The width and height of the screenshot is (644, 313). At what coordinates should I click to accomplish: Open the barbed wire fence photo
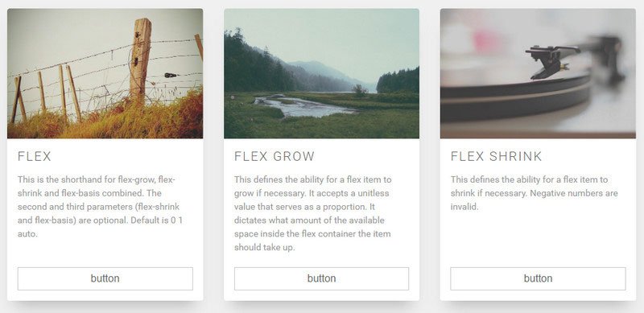(x=105, y=73)
